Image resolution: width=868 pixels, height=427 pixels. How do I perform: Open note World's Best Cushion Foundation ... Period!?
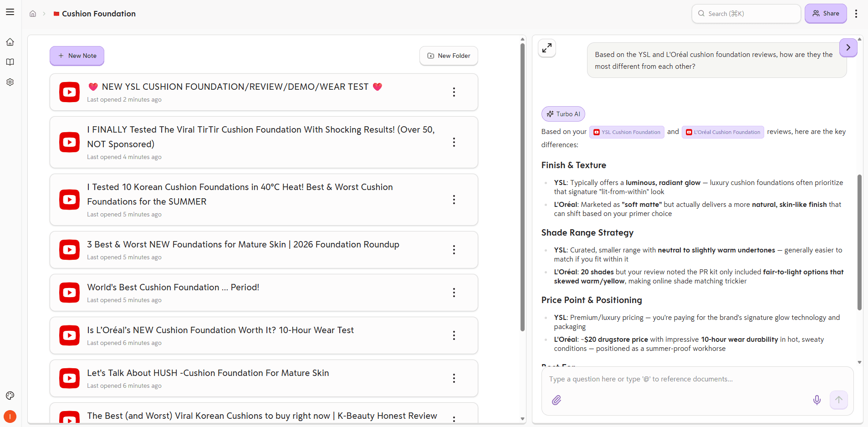264,293
